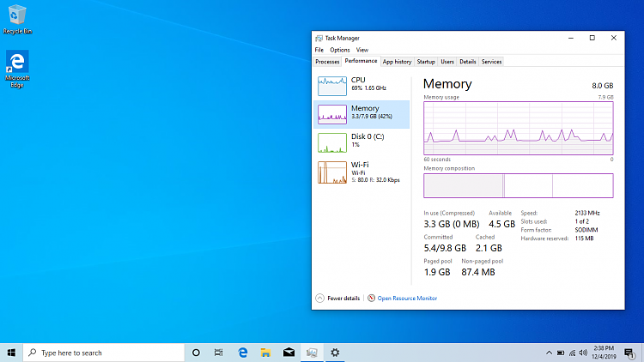Select the Microsoft Edge desktop shortcut
The image size is (644, 362).
coord(17,69)
